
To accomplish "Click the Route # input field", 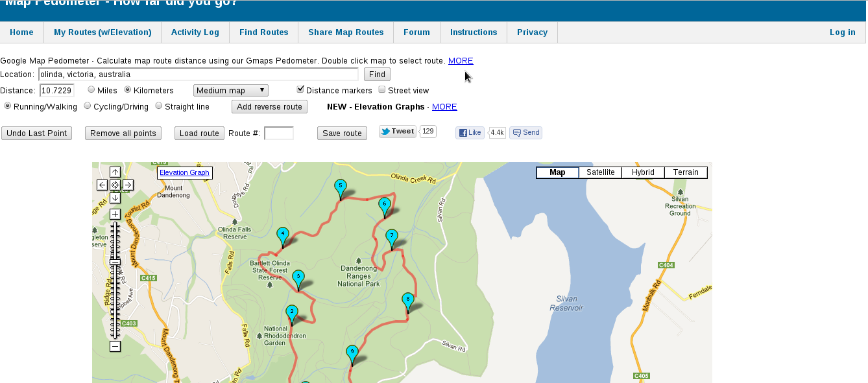I will point(279,133).
